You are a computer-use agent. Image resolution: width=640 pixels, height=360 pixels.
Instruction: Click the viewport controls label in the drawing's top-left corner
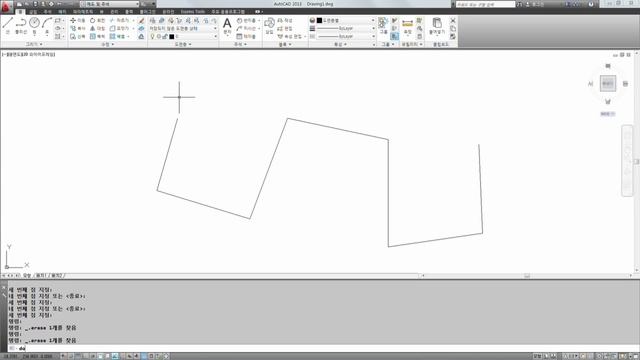[x=28, y=54]
